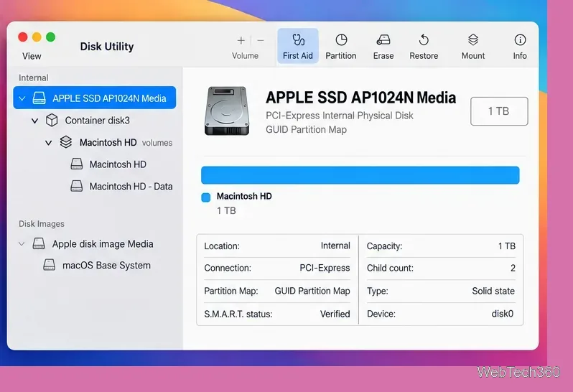Click the Partition label

pos(341,56)
